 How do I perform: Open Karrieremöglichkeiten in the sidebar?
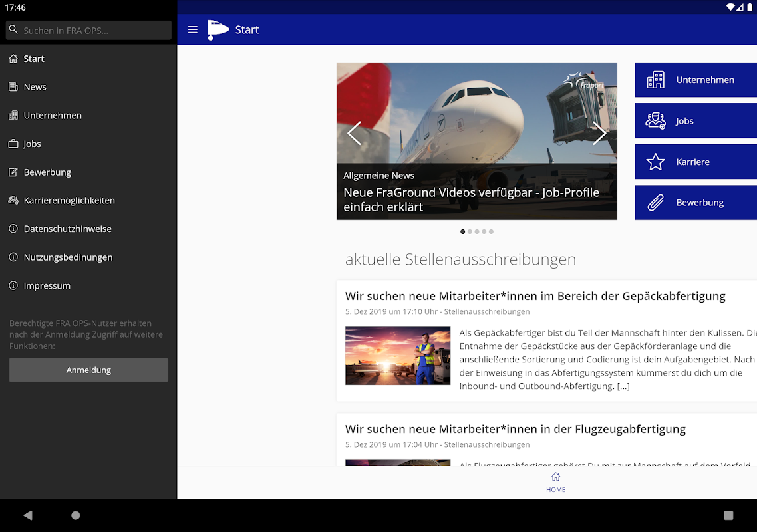[x=88, y=200]
